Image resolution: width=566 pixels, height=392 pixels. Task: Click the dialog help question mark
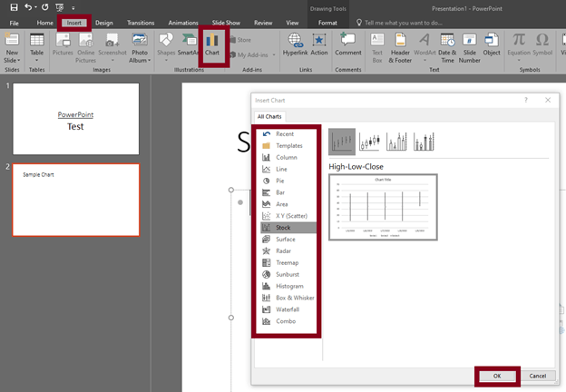tap(526, 100)
